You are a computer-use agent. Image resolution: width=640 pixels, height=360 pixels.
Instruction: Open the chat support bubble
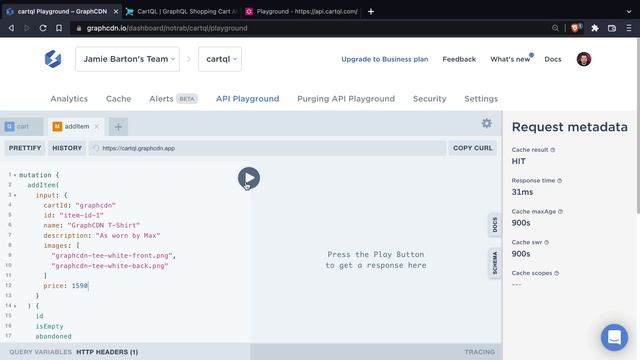(x=614, y=337)
